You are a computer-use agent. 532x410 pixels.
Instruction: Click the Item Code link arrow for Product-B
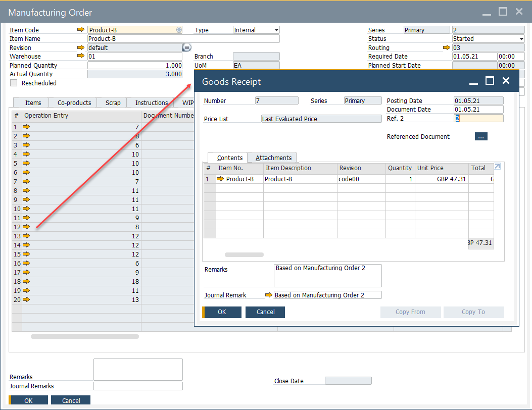pos(81,29)
